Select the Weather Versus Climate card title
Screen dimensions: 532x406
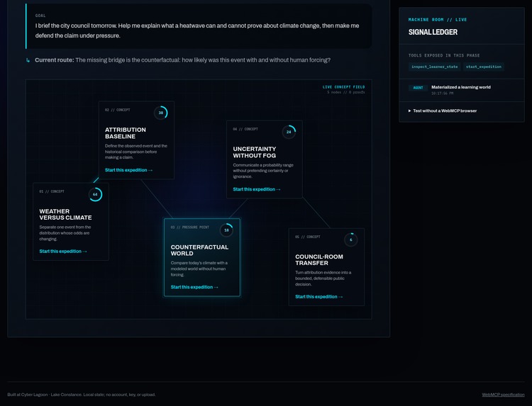(65, 215)
